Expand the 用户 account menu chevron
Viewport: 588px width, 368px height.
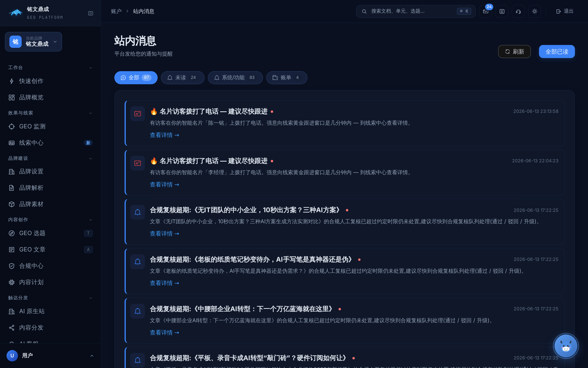92,356
